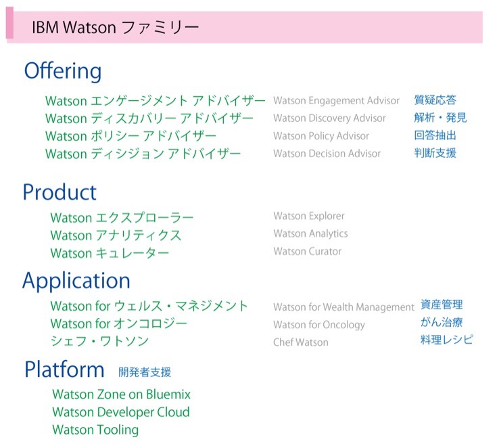The height and width of the screenshot is (448, 497).
Task: Click the gray Watson Engagement Advisor text
Action: tap(336, 101)
